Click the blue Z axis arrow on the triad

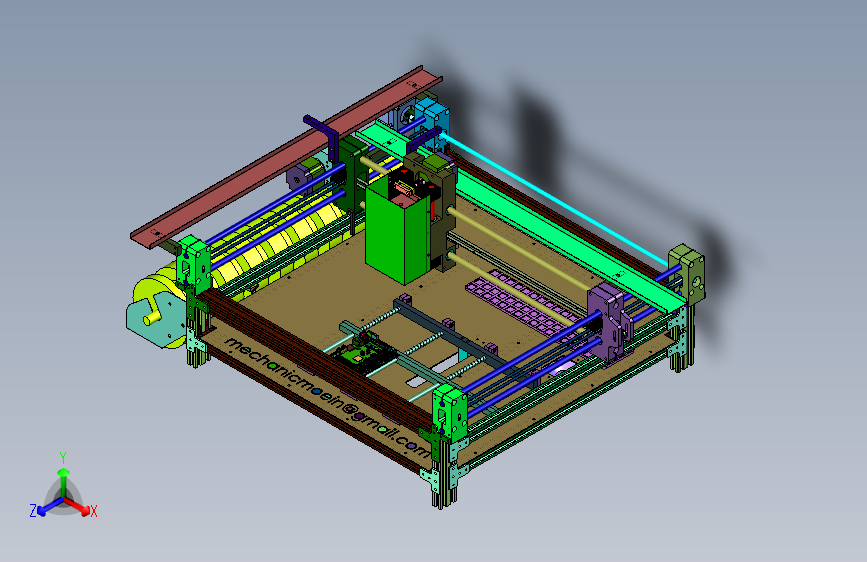pyautogui.click(x=49, y=507)
